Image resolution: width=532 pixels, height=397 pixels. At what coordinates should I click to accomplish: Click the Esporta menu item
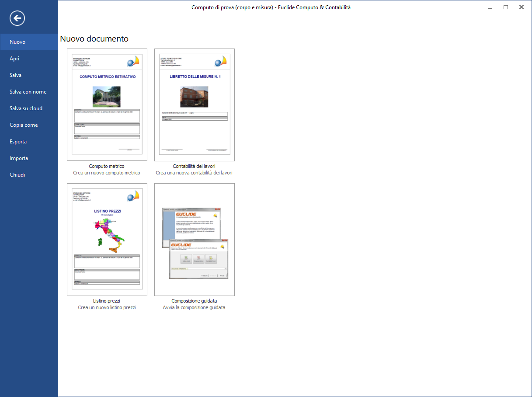click(x=18, y=142)
